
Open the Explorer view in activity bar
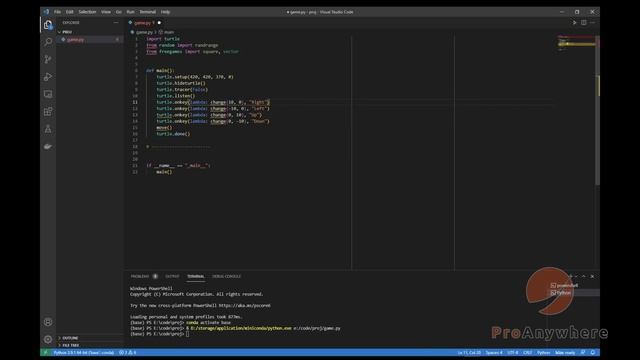[48, 25]
